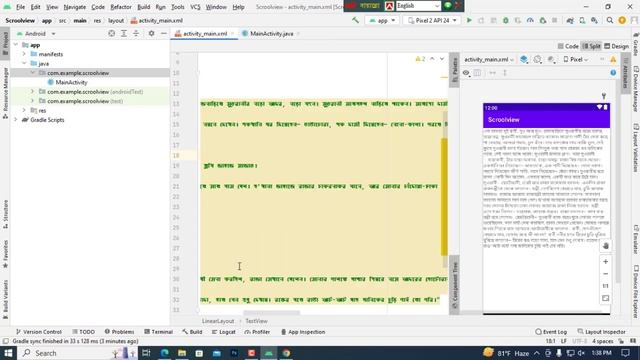The image size is (640, 360).
Task: Click the design warning triangle icon
Action: point(613,60)
